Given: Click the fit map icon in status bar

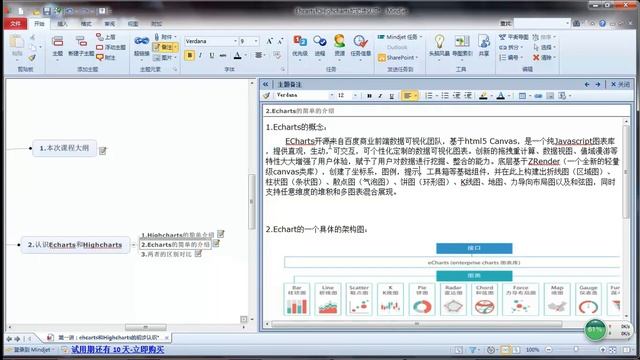Looking at the screenshot, I should tap(612, 350).
